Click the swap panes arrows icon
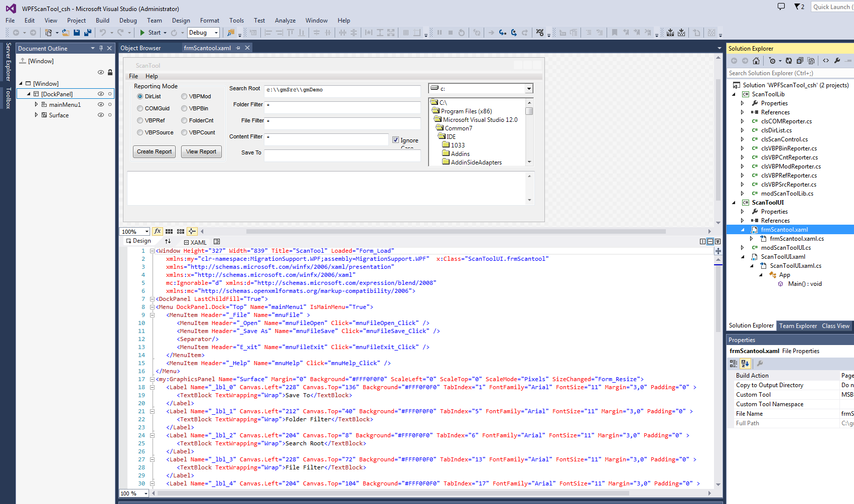This screenshot has height=504, width=854. (x=168, y=241)
